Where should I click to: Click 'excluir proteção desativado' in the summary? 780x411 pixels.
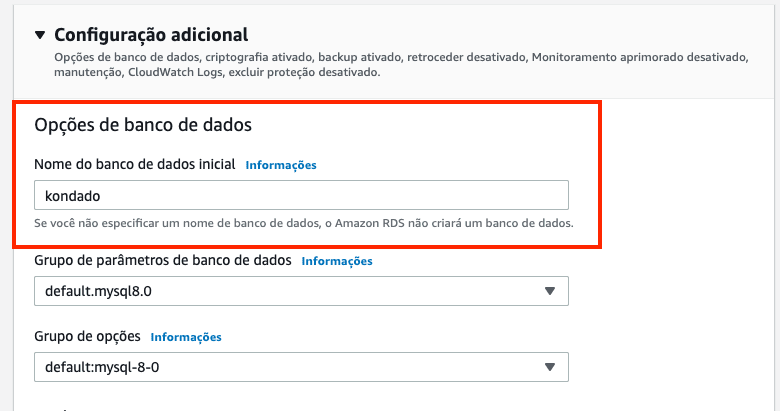[316, 73]
